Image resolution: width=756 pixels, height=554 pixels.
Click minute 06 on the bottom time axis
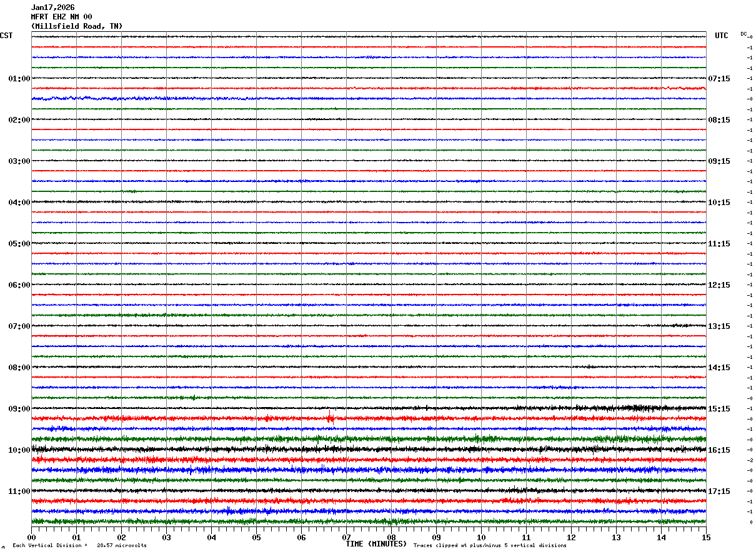302,537
